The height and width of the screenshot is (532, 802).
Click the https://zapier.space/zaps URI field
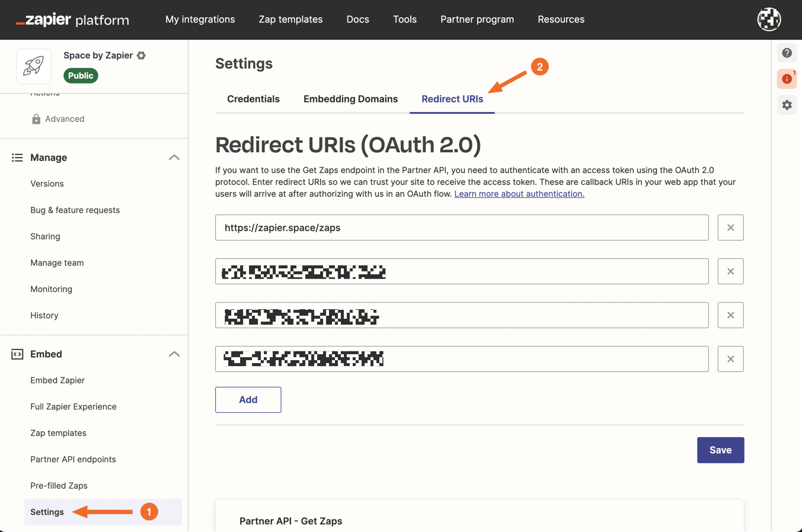click(462, 227)
